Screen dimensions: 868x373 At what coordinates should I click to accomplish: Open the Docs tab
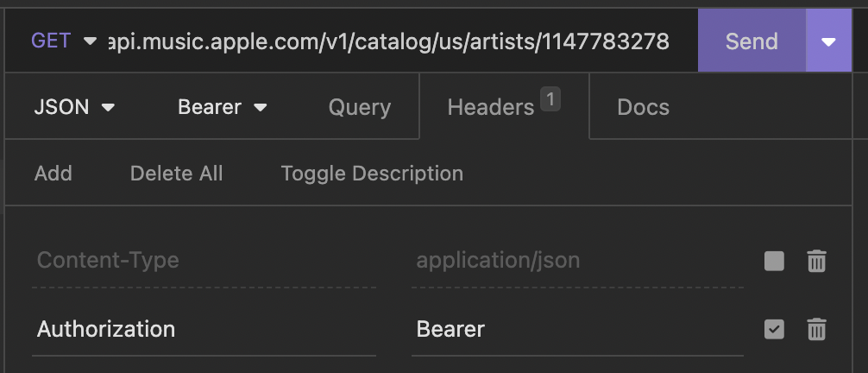[643, 107]
